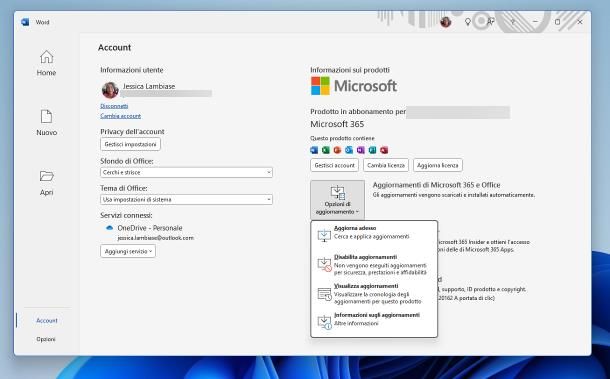Click the Disabilita aggiornamenti blocked icon
The width and height of the screenshot is (610, 379).
pyautogui.click(x=324, y=265)
